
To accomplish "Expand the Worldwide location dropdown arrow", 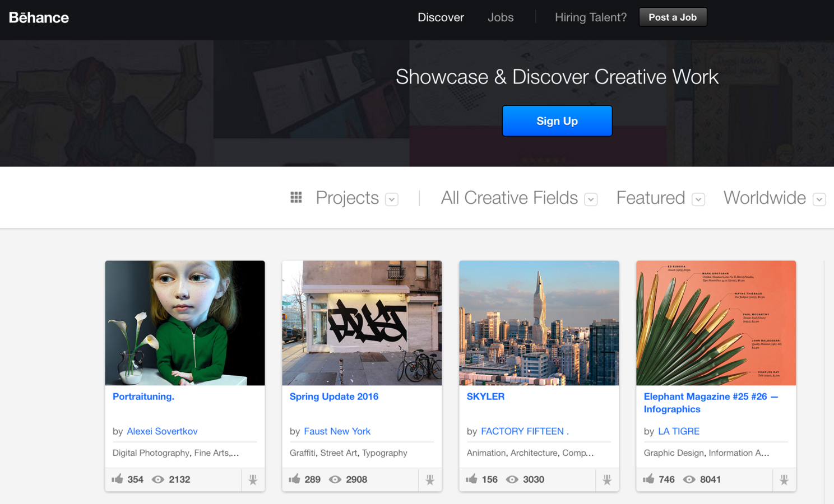I will click(819, 199).
